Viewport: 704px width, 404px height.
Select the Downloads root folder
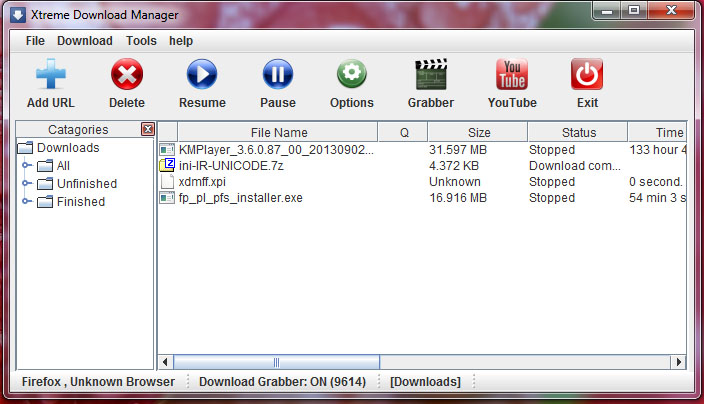68,148
